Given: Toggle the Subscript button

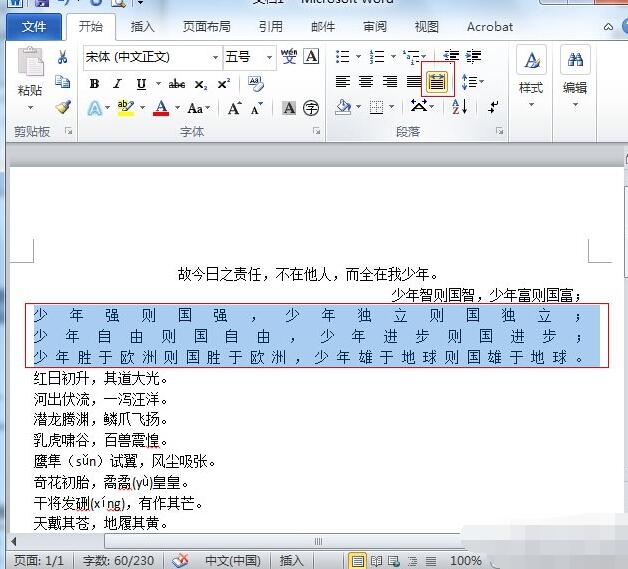Looking at the screenshot, I should (x=201, y=84).
